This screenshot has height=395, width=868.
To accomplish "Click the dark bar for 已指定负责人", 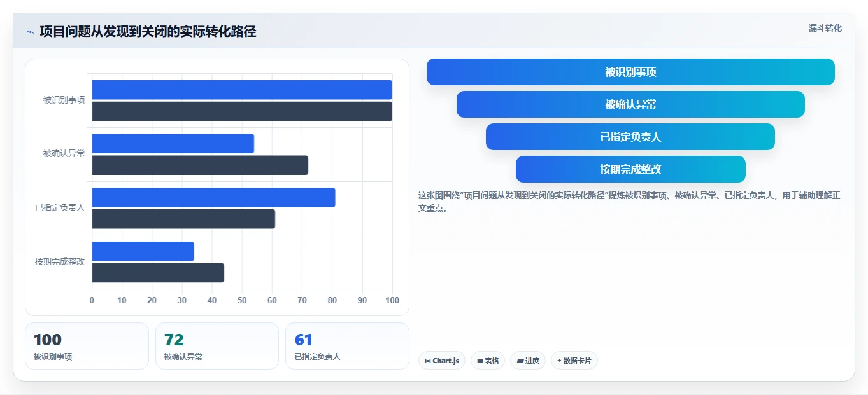I will [x=183, y=219].
